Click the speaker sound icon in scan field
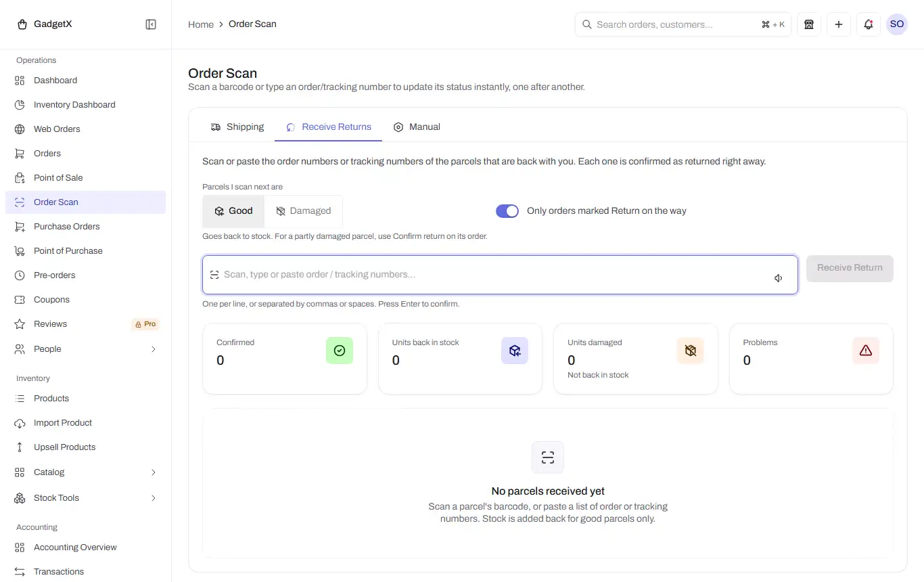The width and height of the screenshot is (924, 582). point(779,278)
